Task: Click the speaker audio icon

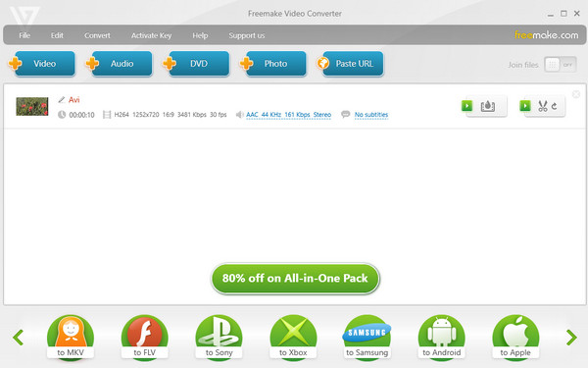Action: coord(239,115)
